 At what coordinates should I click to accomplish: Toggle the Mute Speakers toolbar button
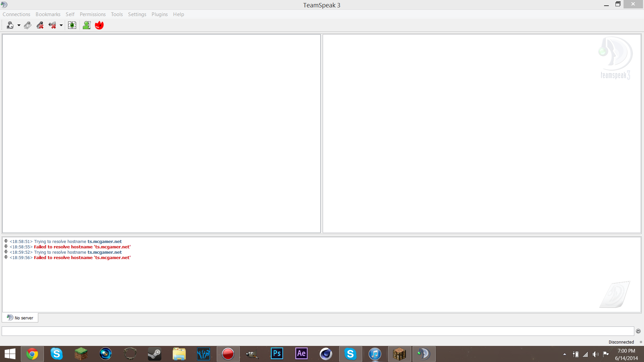[52, 25]
